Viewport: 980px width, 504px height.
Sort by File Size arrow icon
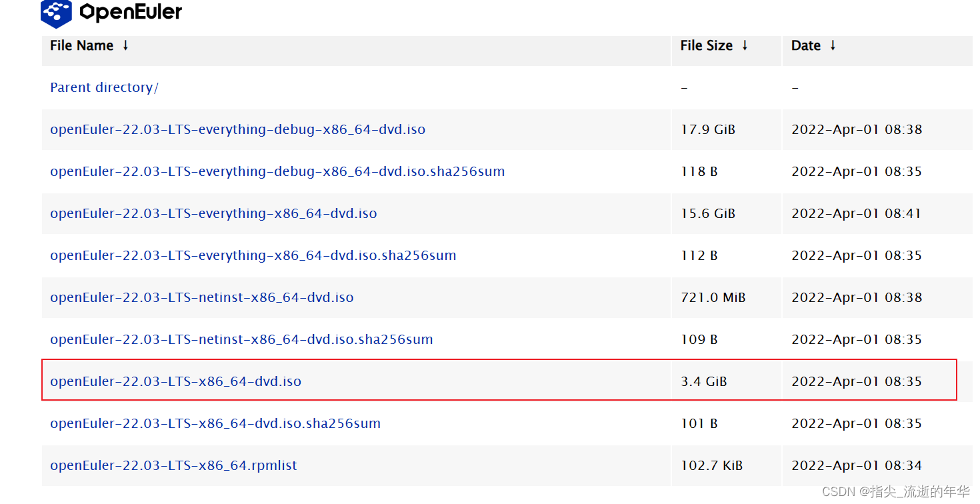point(745,45)
